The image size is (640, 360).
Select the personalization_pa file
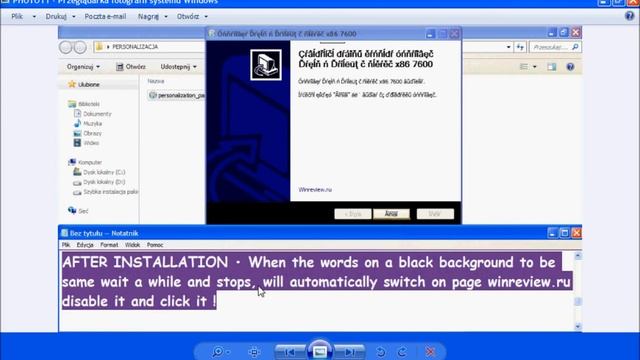[177, 95]
